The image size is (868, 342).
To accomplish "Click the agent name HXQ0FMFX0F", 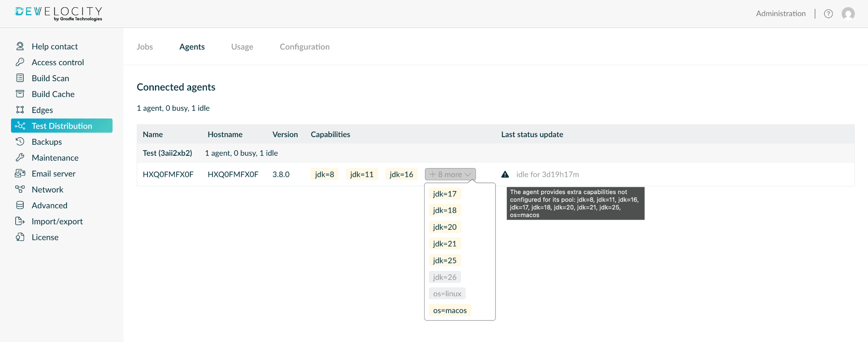I will 168,174.
